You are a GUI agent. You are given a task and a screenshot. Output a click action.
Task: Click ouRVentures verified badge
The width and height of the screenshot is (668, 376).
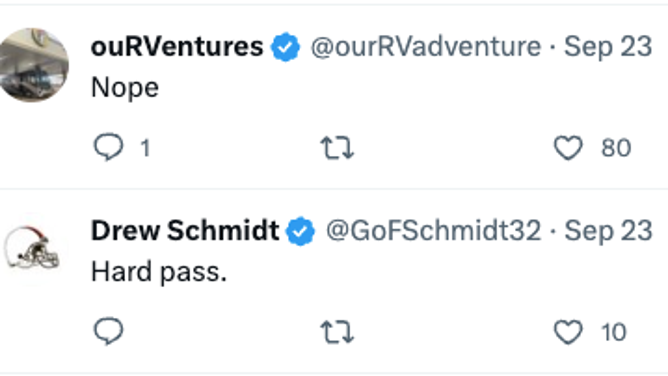(x=285, y=47)
